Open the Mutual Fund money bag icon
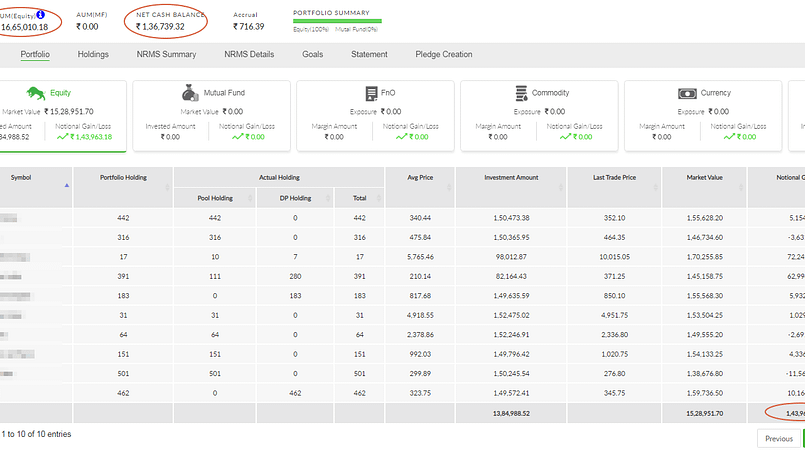This screenshot has height=452, width=805. coord(190,93)
